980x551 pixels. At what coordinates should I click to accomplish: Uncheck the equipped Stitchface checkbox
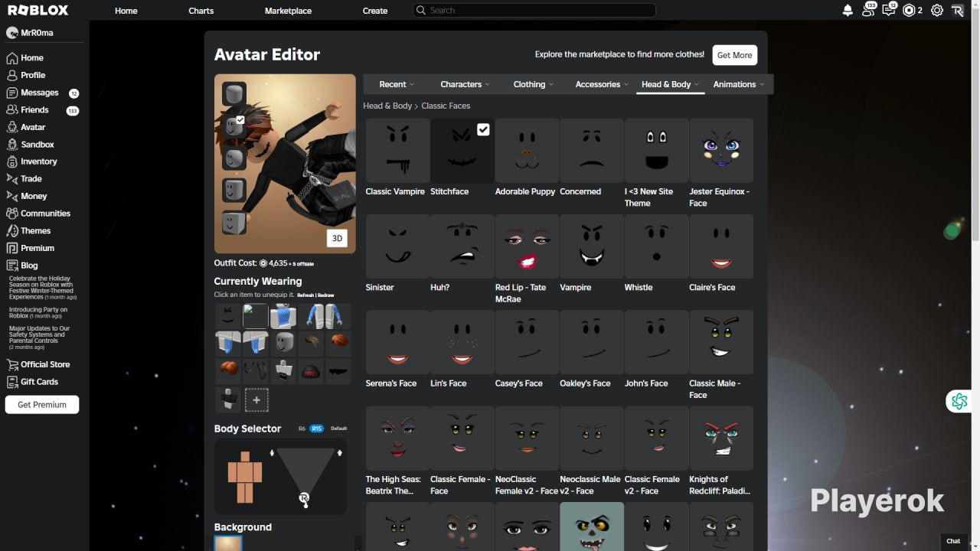pyautogui.click(x=483, y=129)
